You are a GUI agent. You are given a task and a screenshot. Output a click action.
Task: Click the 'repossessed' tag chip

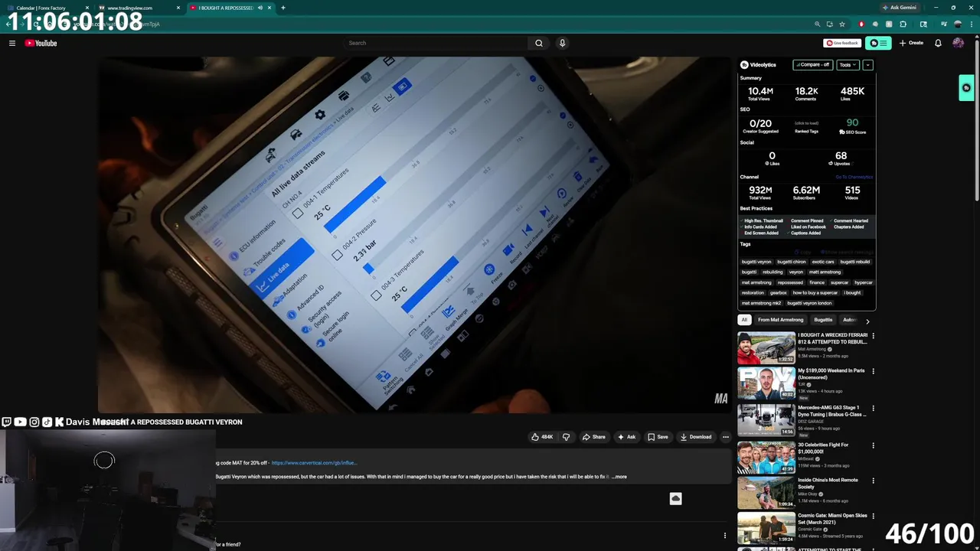coord(790,282)
